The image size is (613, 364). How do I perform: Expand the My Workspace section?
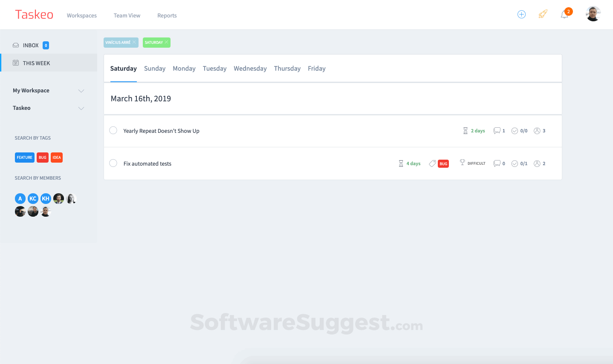pos(81,90)
